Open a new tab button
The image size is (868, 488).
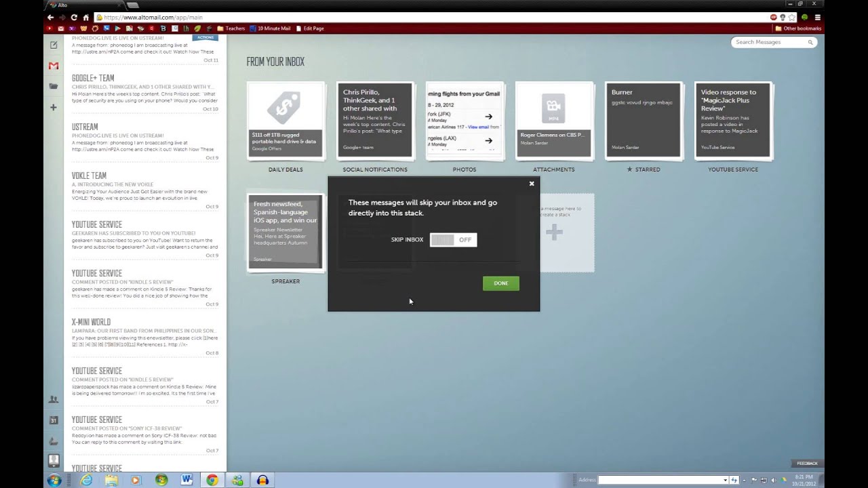click(133, 5)
